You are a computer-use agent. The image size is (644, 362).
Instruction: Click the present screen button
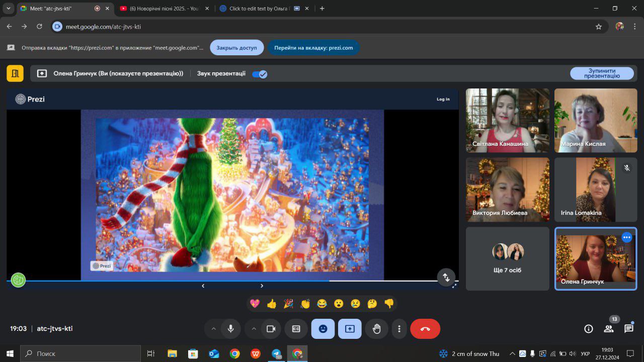pos(350,329)
